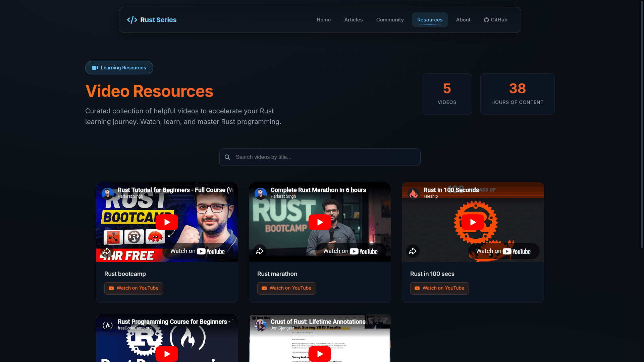The image size is (644, 362).
Task: Select the Resources nav tab
Action: (x=430, y=20)
